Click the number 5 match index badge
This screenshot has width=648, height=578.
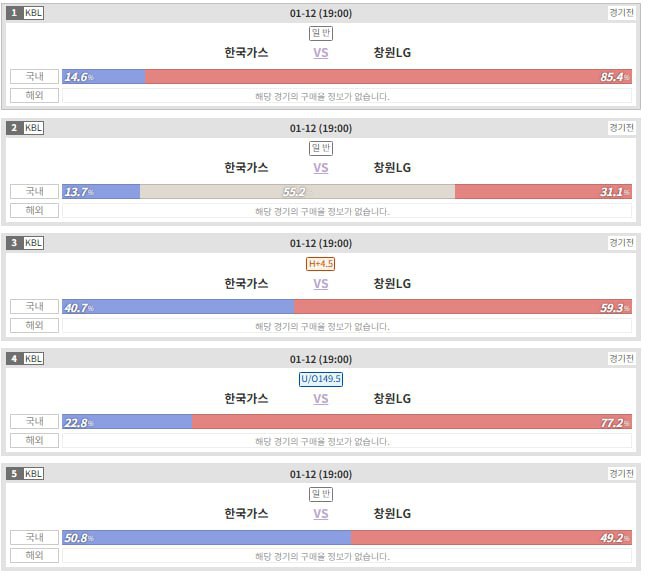(14, 474)
